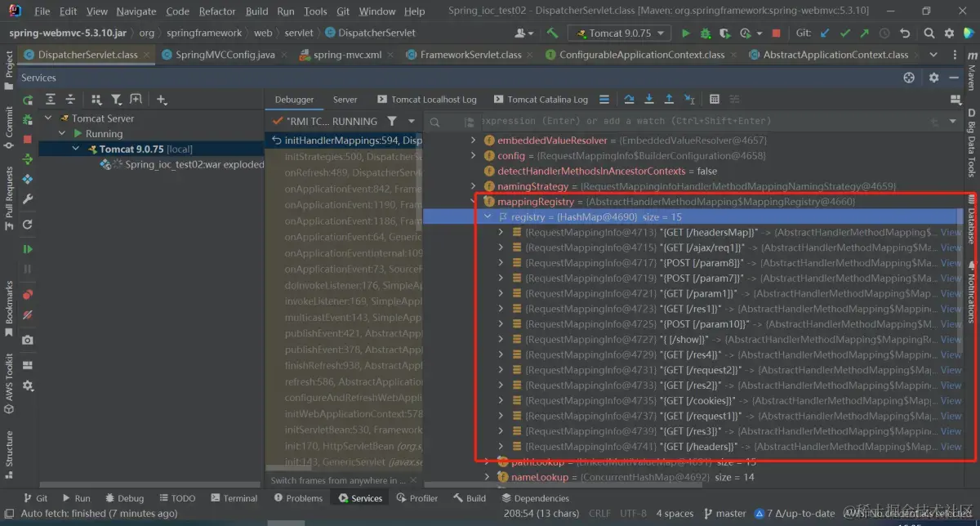Click Git Push green arrow
Screen dimensions: 980x526
[x=863, y=33]
